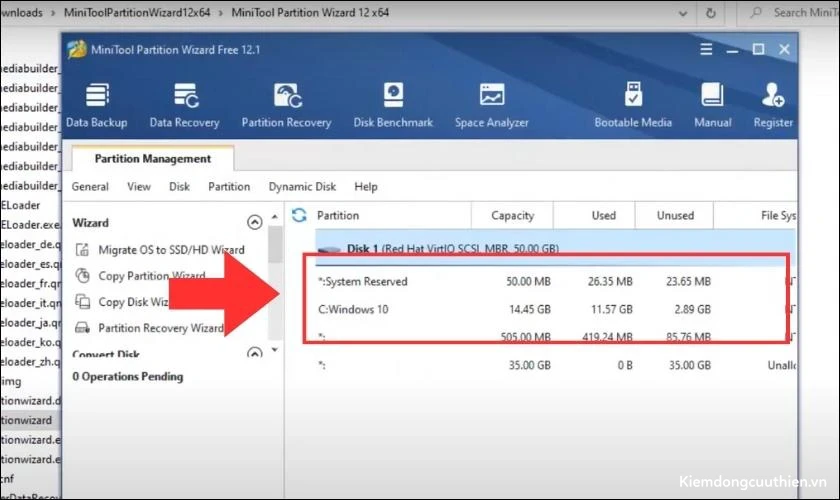Open the Space Analyzer tool
The width and height of the screenshot is (840, 500).
click(492, 105)
